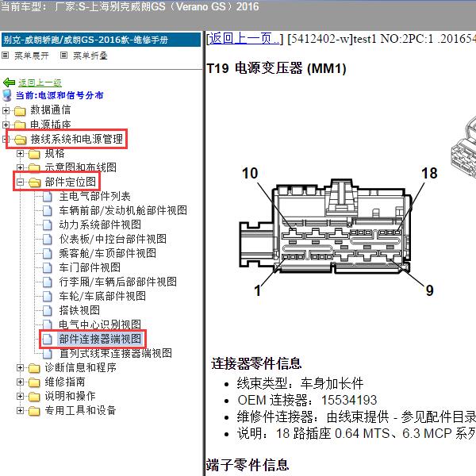Viewport: 476px width, 476px height.
Task: Open 直列式线束连接器端视图
Action: 116,353
